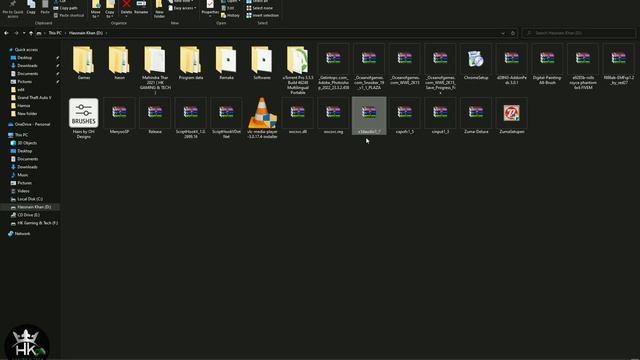Select the highlighted x3daudio1_7 file

tap(369, 116)
